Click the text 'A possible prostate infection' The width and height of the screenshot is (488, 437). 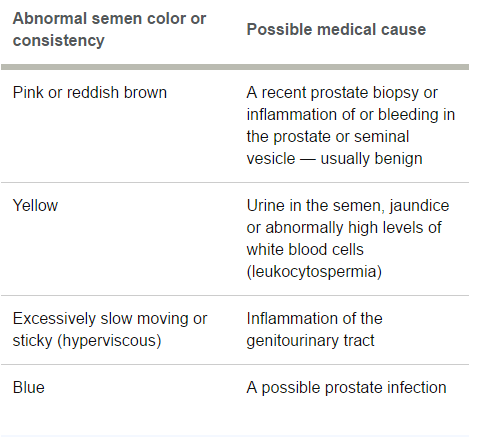346,387
